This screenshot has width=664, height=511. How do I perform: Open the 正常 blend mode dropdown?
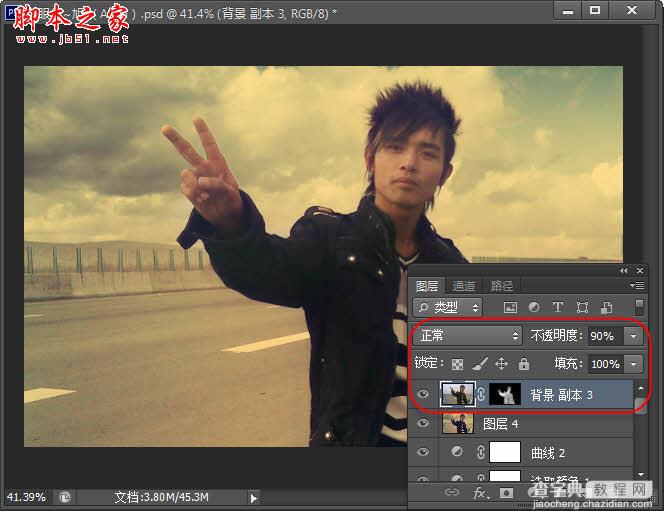coord(467,336)
